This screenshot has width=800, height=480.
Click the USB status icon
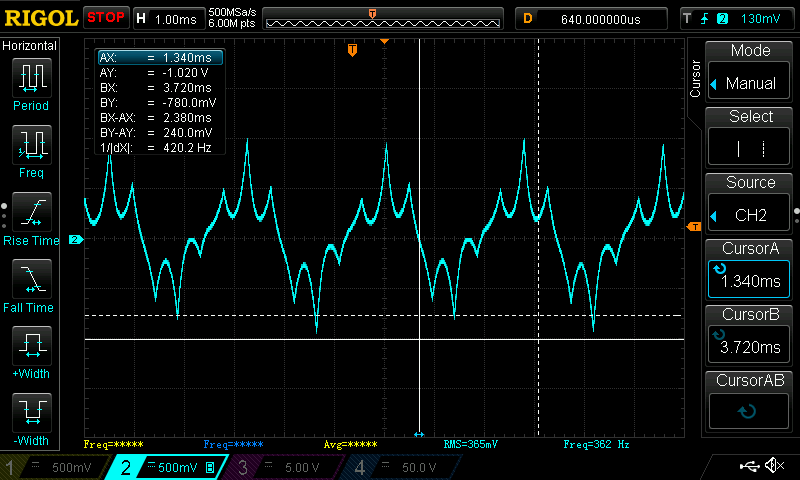(x=748, y=465)
